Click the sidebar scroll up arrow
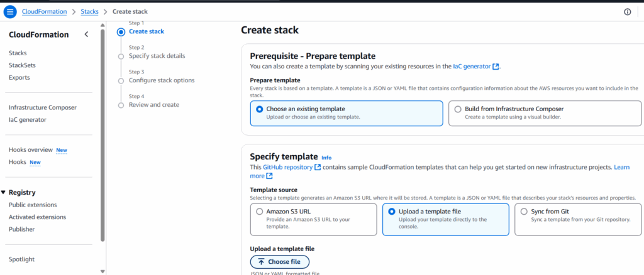Viewport: 644px width, 275px height. point(103,25)
